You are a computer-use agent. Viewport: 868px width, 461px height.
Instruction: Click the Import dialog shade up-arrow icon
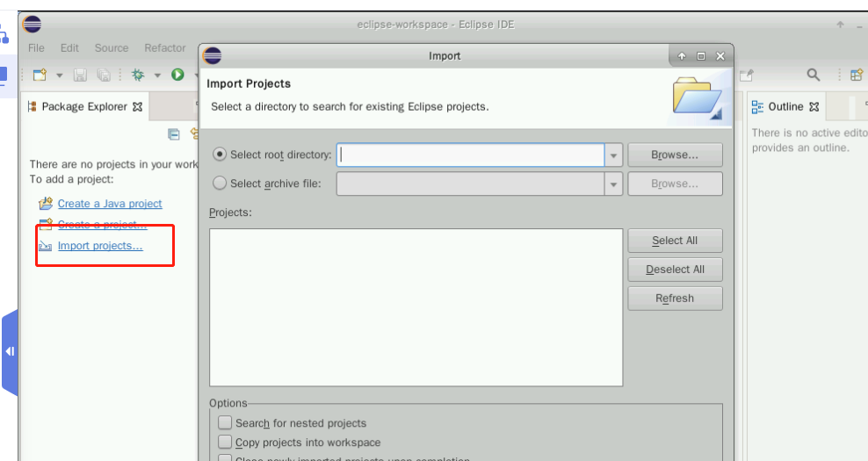682,56
